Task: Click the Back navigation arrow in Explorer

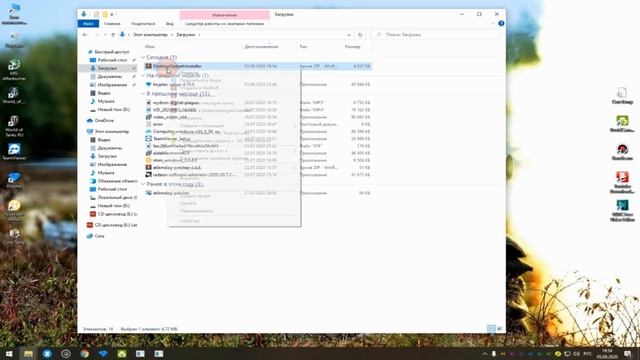Action: (x=85, y=35)
